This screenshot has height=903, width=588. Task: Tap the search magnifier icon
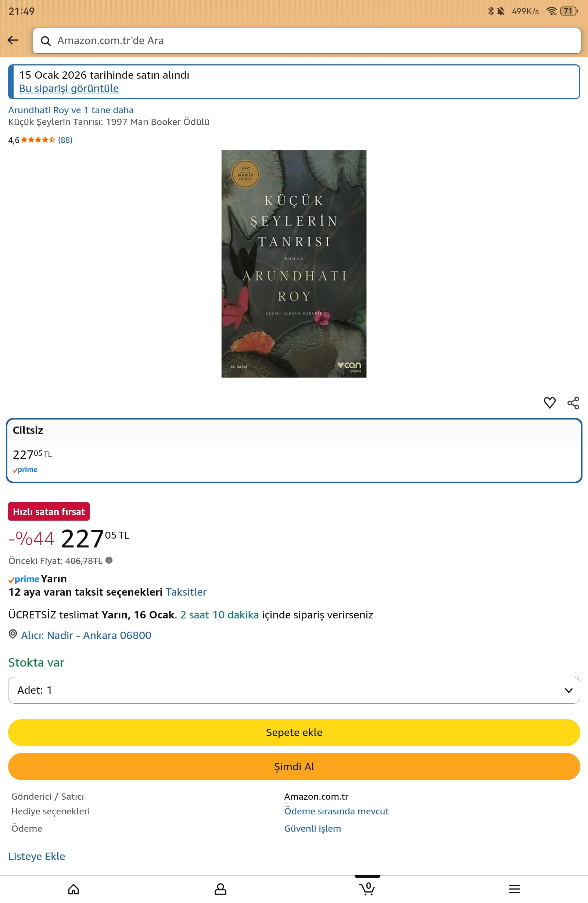pos(46,41)
